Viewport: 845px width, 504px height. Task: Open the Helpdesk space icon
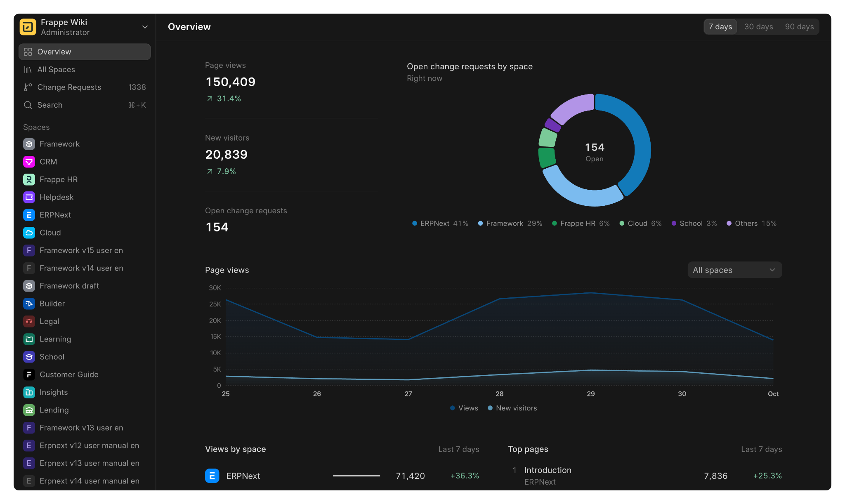pyautogui.click(x=29, y=197)
